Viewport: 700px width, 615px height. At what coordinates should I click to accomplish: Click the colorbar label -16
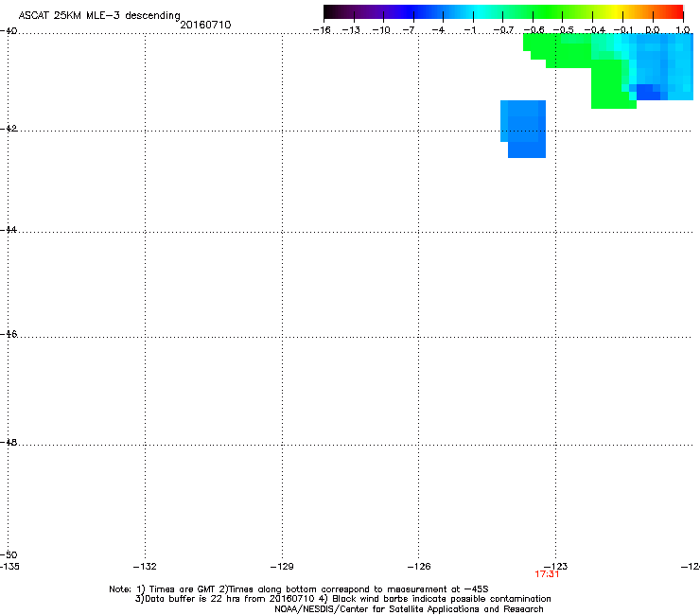tap(322, 30)
